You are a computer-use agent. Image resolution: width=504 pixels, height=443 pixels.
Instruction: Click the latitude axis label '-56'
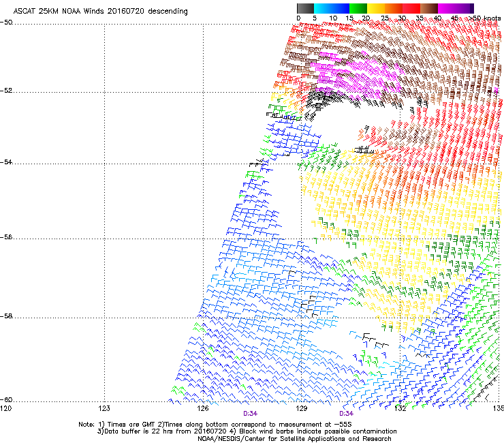tap(6, 236)
